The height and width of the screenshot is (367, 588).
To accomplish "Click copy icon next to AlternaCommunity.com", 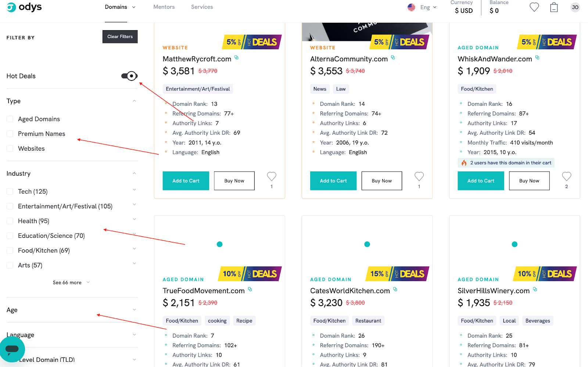I will click(393, 58).
